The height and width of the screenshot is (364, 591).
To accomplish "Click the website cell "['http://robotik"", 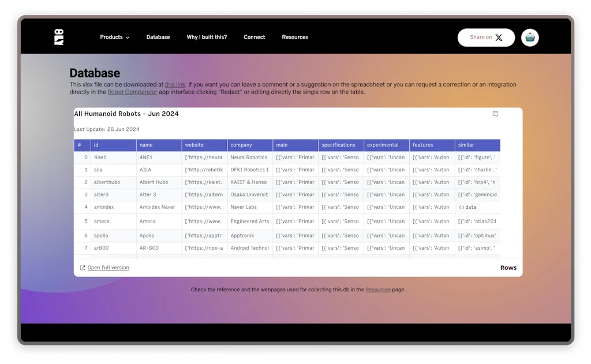I will click(205, 170).
